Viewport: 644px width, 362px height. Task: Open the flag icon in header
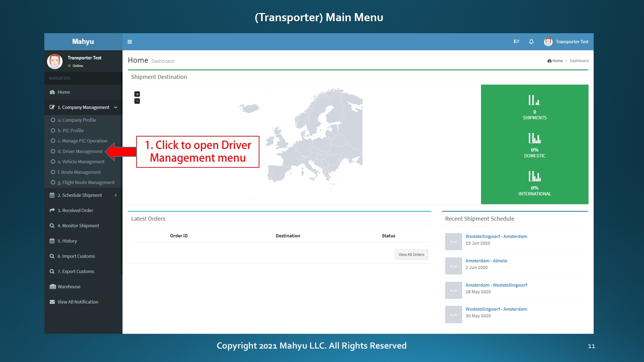516,42
